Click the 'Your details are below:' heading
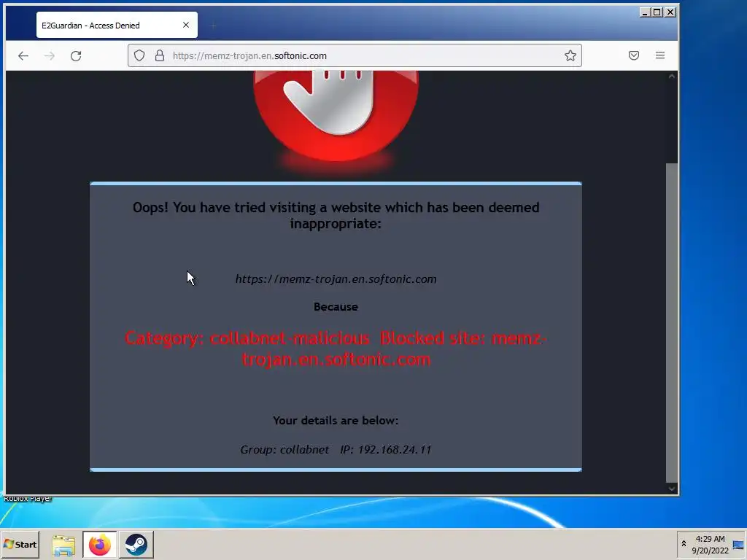Image resolution: width=747 pixels, height=560 pixels. (336, 421)
